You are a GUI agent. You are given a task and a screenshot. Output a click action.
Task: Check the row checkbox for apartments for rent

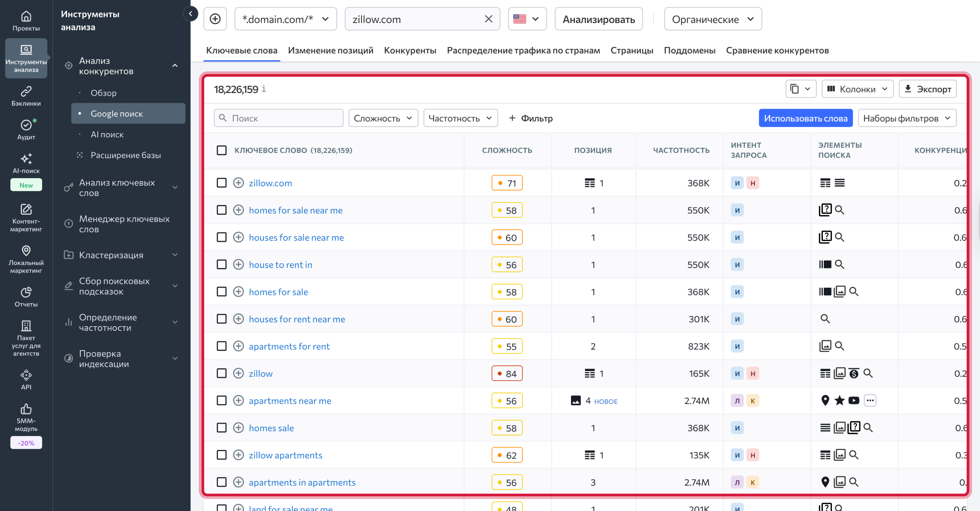click(222, 346)
